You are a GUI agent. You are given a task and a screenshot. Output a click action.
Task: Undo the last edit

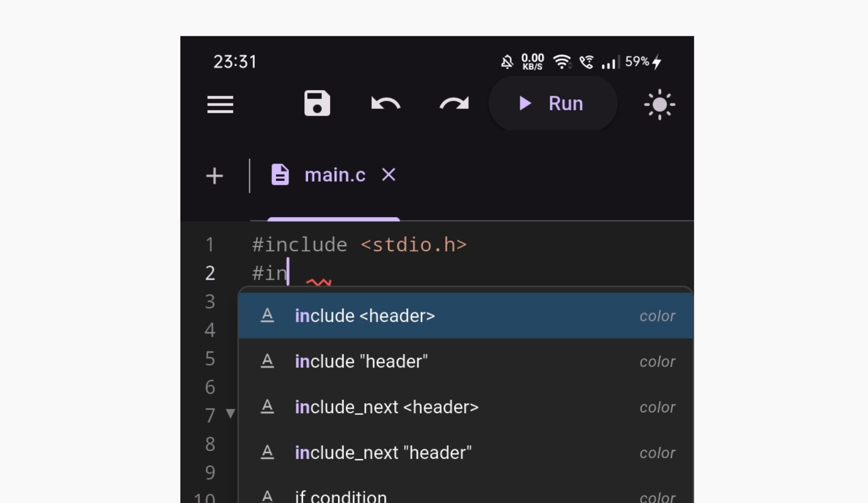pyautogui.click(x=385, y=103)
